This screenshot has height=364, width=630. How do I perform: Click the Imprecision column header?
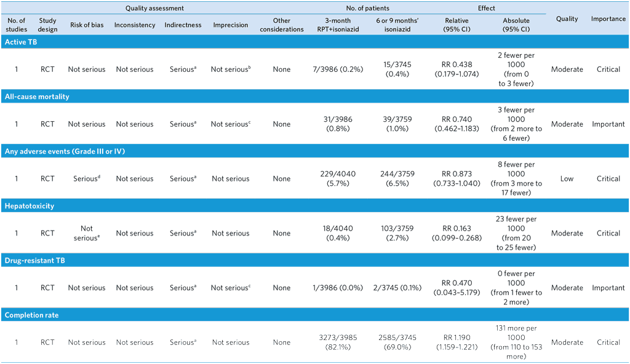click(x=231, y=25)
